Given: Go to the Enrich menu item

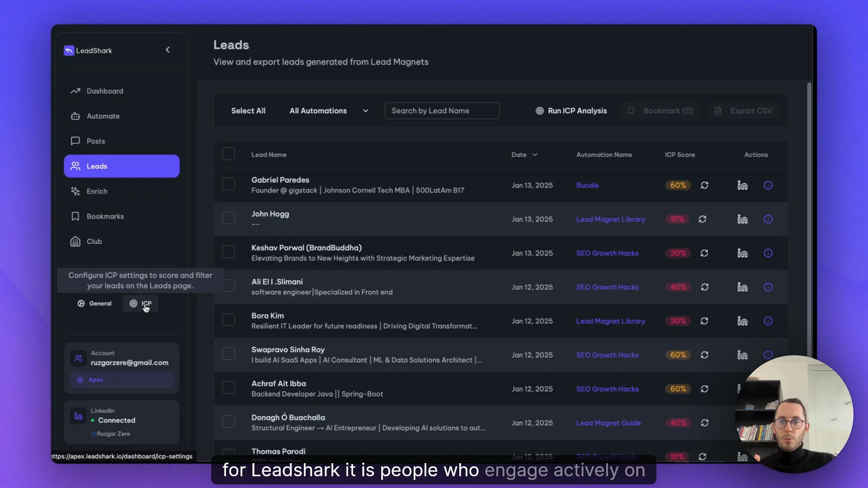Looking at the screenshot, I should (97, 191).
